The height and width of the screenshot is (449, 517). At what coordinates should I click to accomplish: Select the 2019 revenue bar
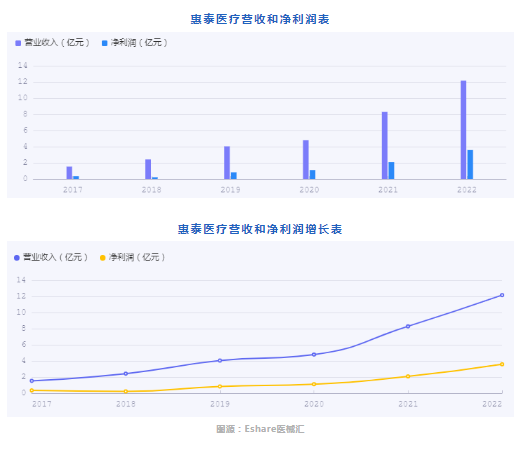pos(227,163)
